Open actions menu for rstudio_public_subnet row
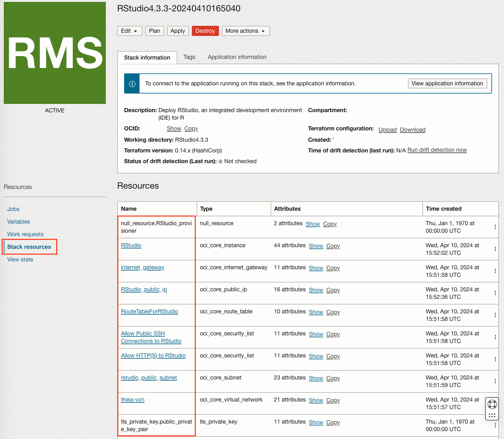Image resolution: width=504 pixels, height=439 pixels. 495,381
